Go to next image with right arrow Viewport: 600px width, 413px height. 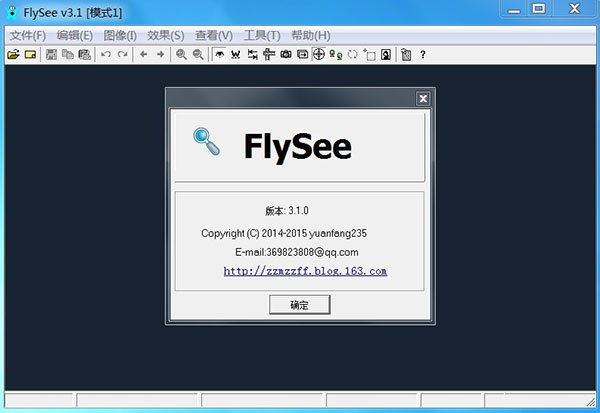pyautogui.click(x=161, y=55)
